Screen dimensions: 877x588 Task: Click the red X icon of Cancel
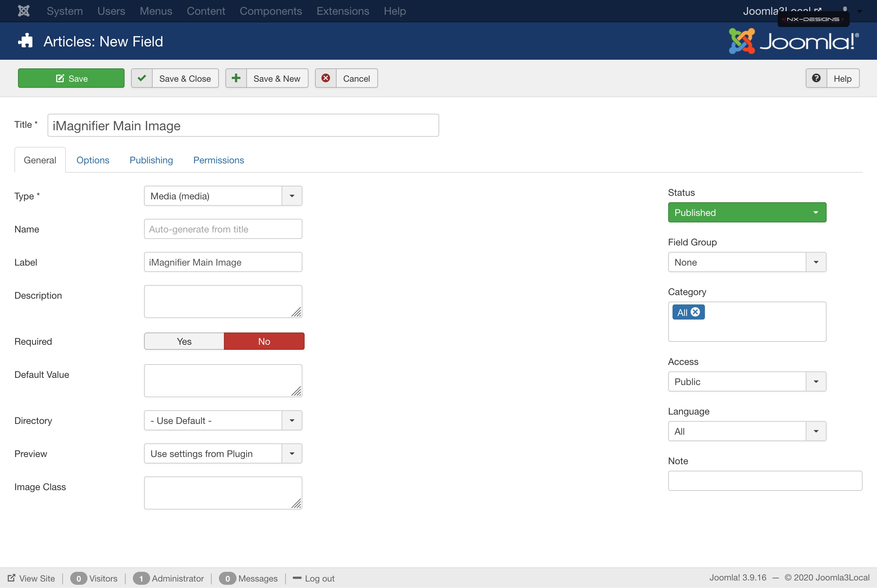[325, 78]
